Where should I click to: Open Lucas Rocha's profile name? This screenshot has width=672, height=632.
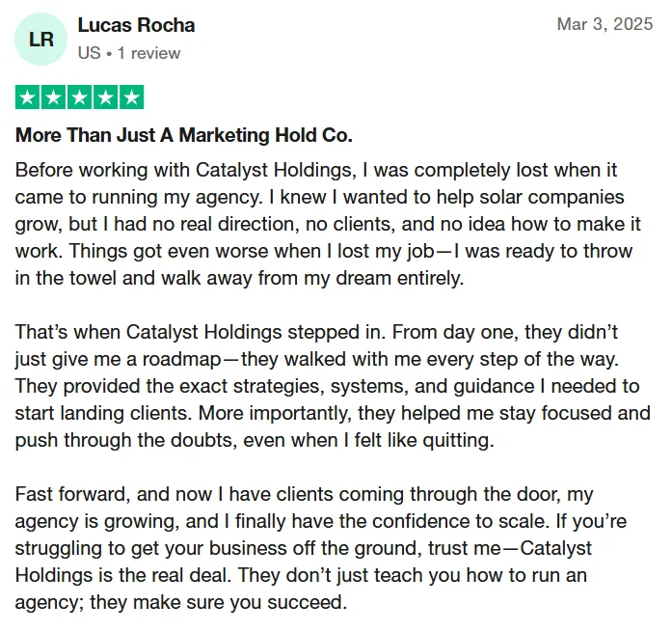click(136, 25)
